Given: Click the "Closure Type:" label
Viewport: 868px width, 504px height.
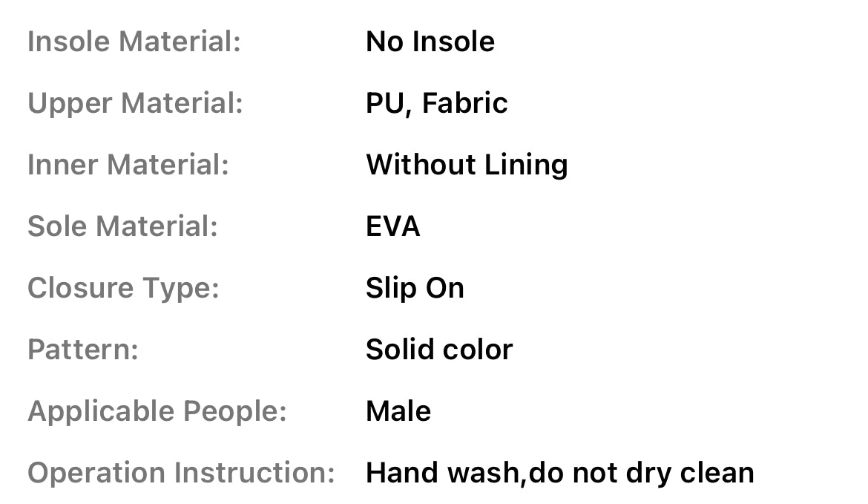Looking at the screenshot, I should click(123, 288).
